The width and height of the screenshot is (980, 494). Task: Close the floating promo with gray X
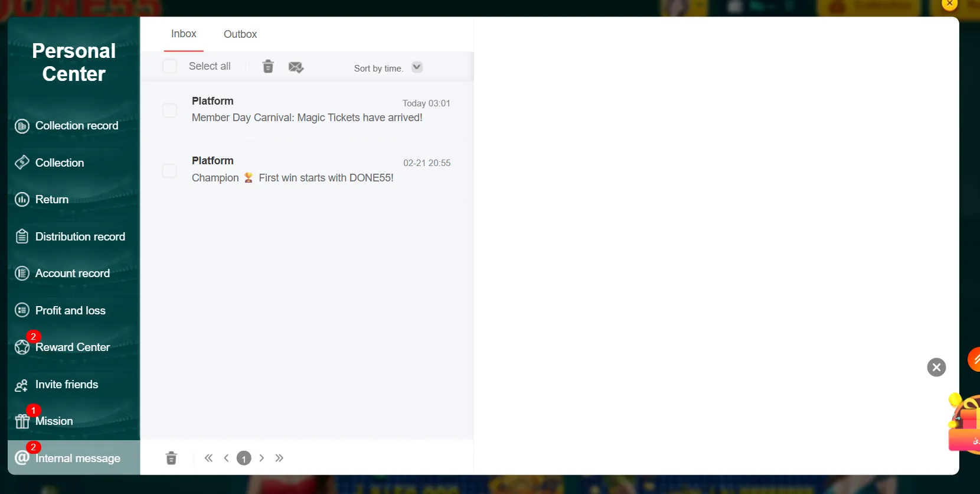click(x=936, y=368)
